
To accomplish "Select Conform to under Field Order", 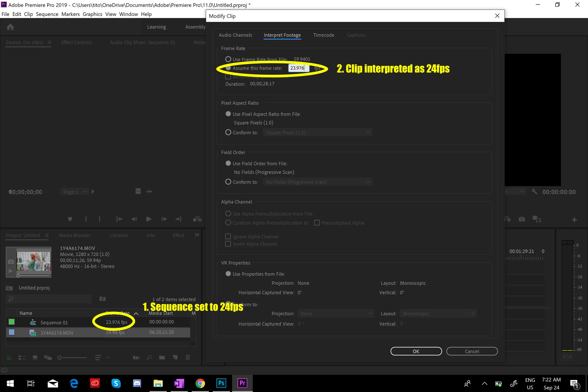I will tap(228, 182).
